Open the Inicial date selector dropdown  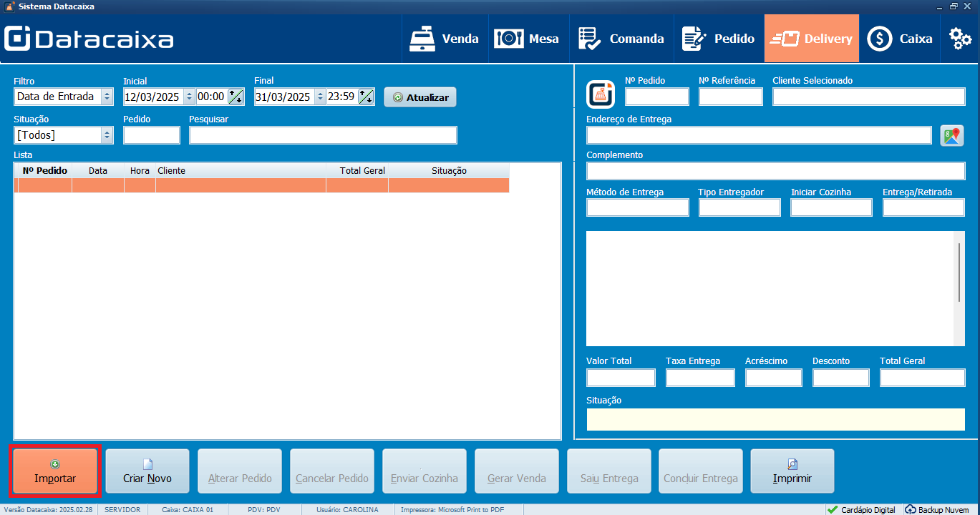point(188,97)
